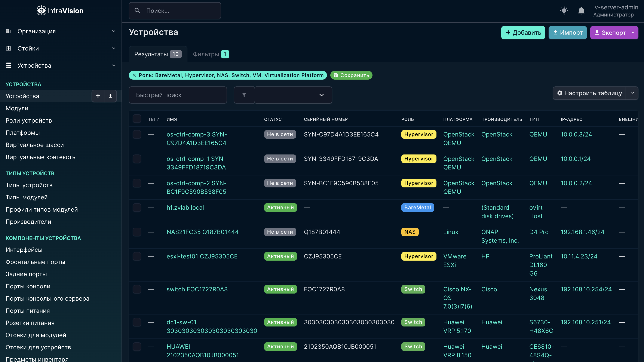This screenshot has width=644, height=362.
Task: Click the funnel filter icon
Action: pos(244,95)
